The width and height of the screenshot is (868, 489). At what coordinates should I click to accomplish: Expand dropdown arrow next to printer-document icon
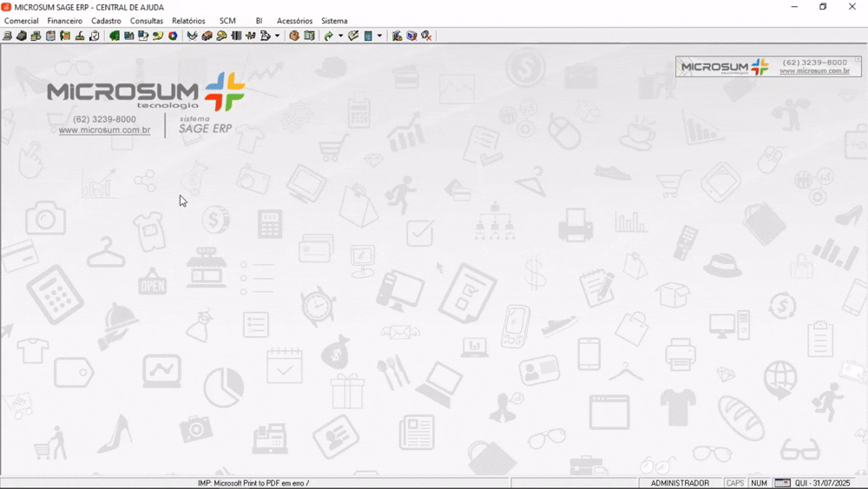click(x=278, y=36)
